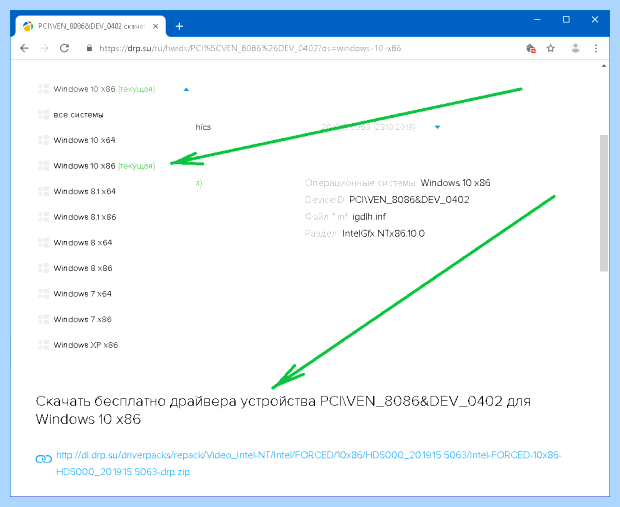Click the browser back arrow
Viewport: 620px width, 507px height.
point(25,48)
